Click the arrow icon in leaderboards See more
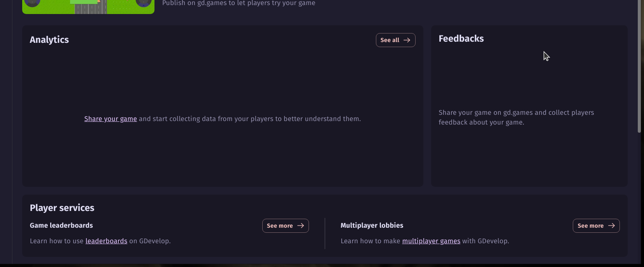 pyautogui.click(x=300, y=226)
